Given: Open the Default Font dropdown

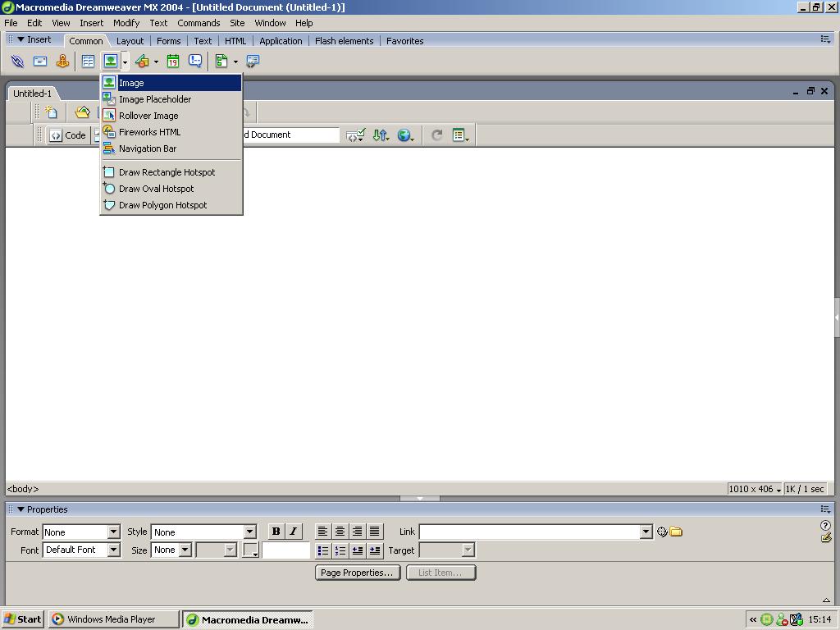Looking at the screenshot, I should pyautogui.click(x=113, y=550).
